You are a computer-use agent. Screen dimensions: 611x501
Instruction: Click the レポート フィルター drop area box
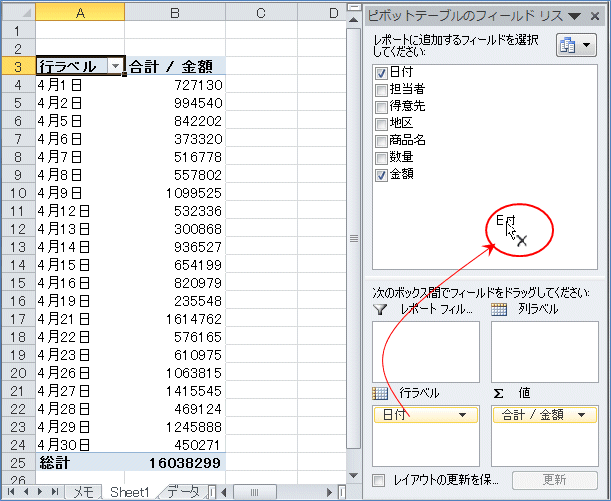[x=426, y=352]
